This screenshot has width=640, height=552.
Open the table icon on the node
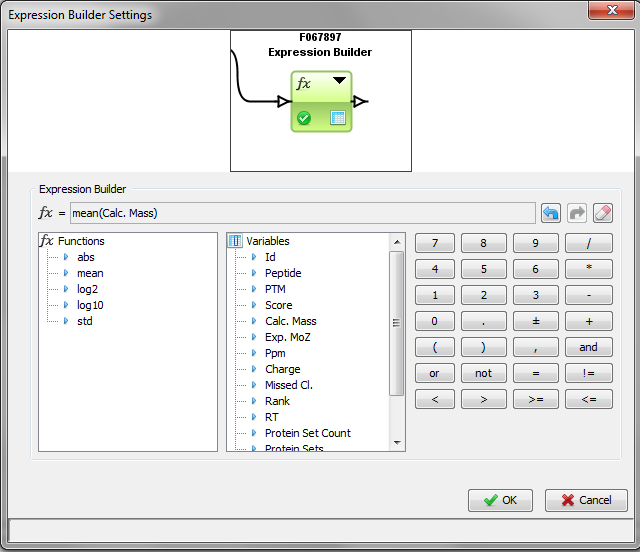[x=338, y=118]
